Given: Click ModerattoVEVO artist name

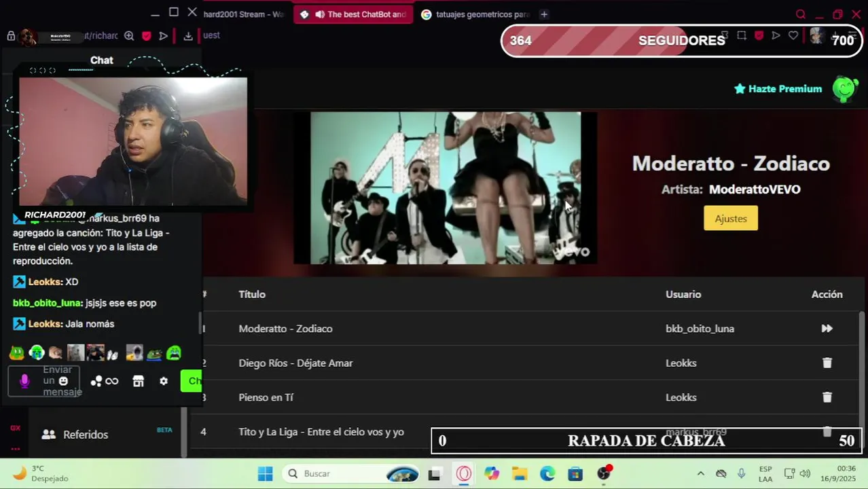Looking at the screenshot, I should (755, 189).
